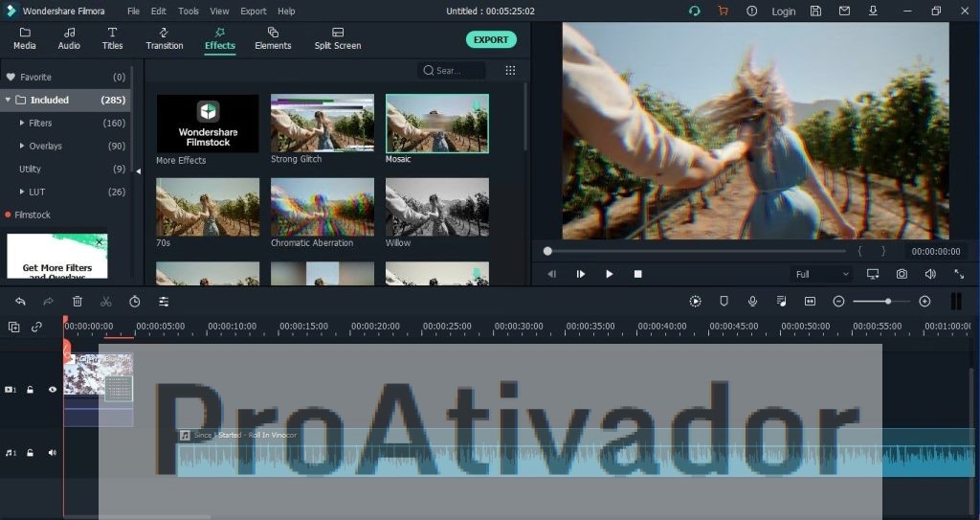The width and height of the screenshot is (980, 520).
Task: Open More Effects Filmstock thumbnail
Action: [x=208, y=124]
